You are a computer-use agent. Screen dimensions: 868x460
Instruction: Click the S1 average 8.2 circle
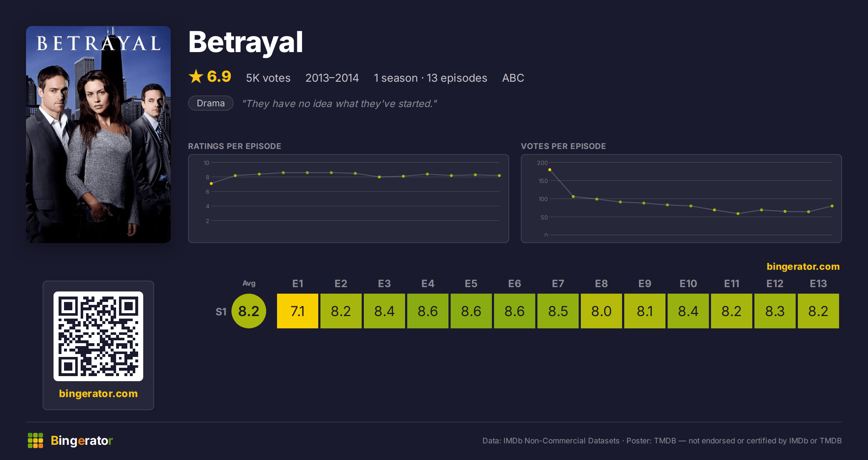click(x=249, y=311)
